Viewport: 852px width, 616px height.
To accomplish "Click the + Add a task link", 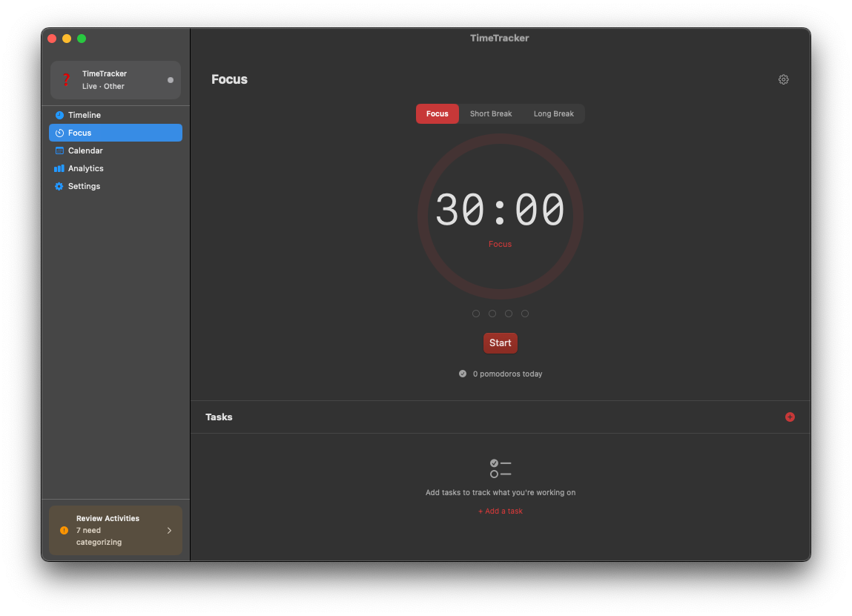I will pos(501,511).
